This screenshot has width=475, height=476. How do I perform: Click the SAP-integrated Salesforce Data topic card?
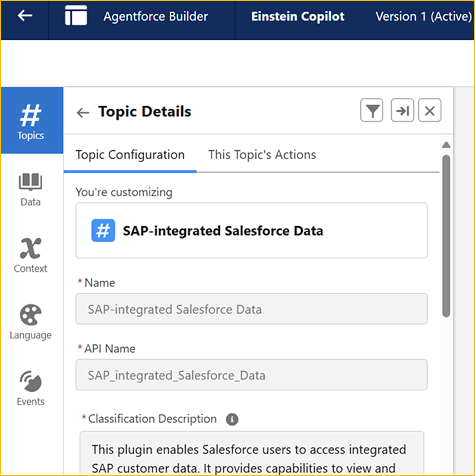coord(251,231)
